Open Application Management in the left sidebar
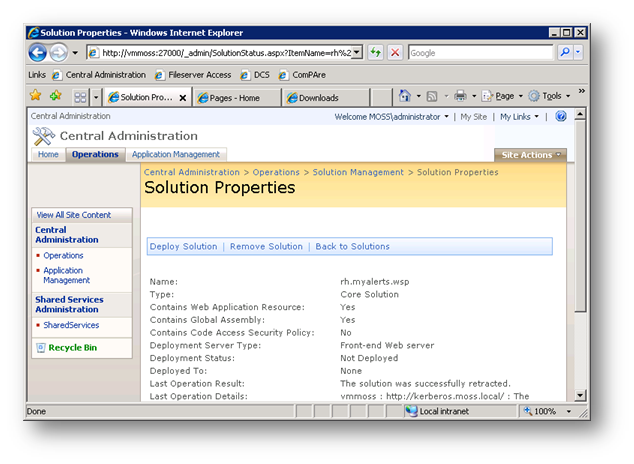 (x=66, y=275)
